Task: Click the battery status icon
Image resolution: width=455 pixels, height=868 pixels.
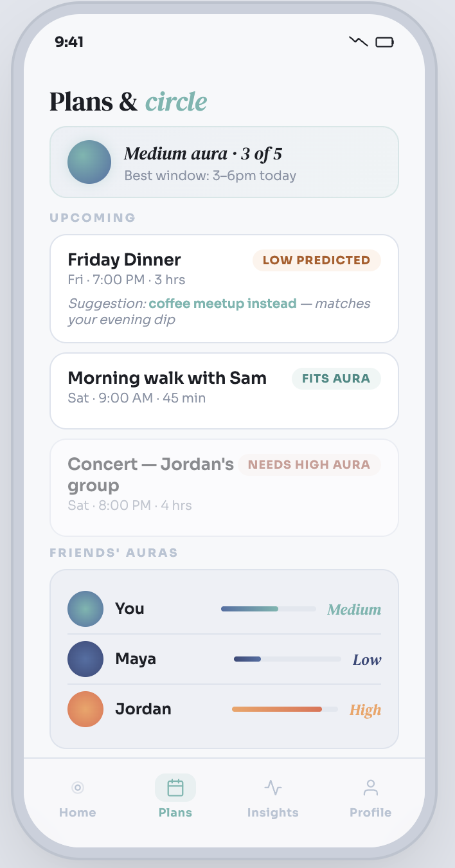Action: click(x=384, y=42)
